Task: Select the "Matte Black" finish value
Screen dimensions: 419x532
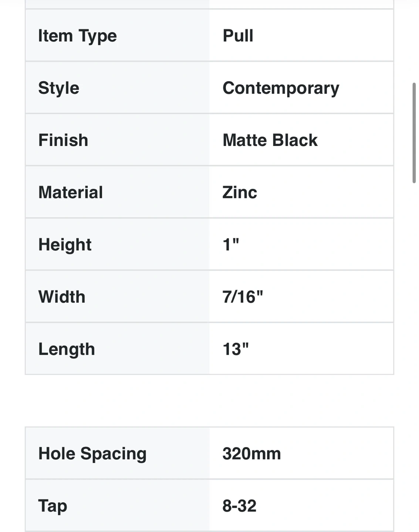Action: pyautogui.click(x=270, y=140)
